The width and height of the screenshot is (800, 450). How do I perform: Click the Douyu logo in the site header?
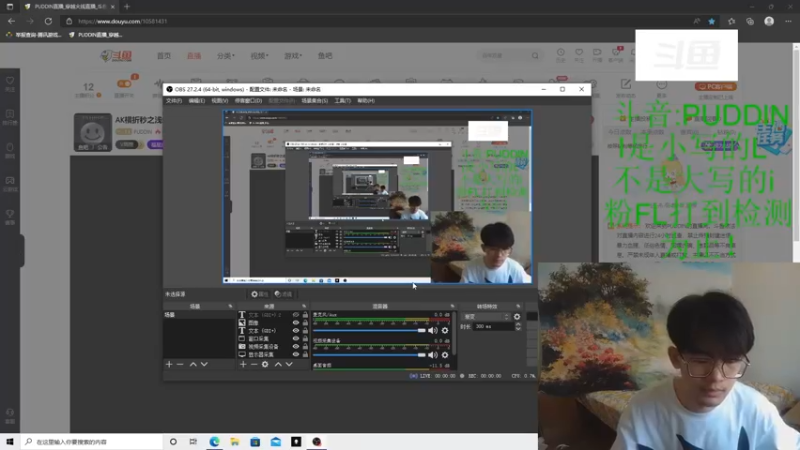[x=116, y=56]
